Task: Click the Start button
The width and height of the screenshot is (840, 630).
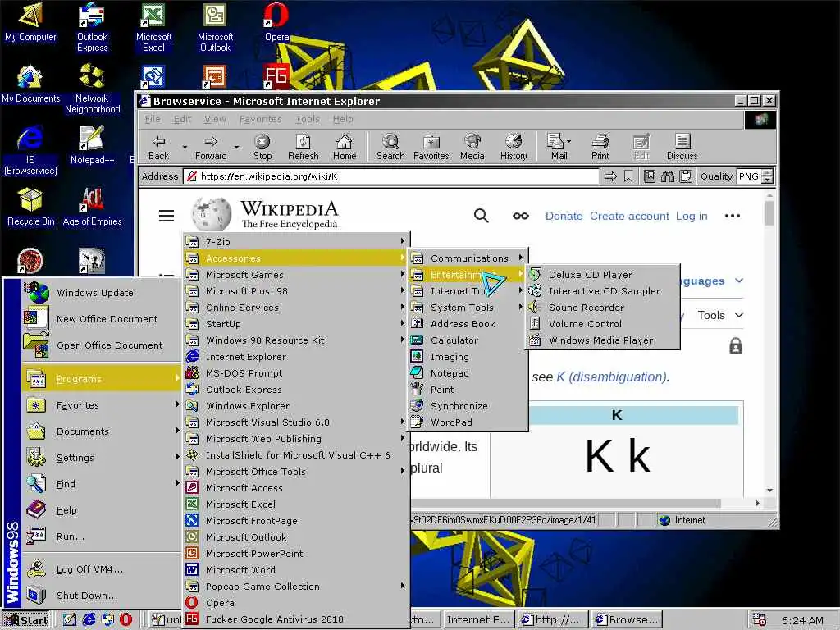Action: [x=26, y=620]
